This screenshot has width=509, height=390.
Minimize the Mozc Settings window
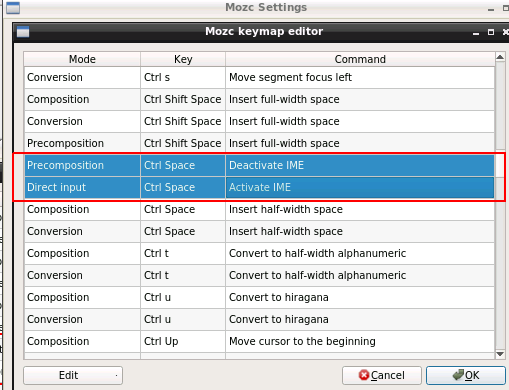(491, 9)
